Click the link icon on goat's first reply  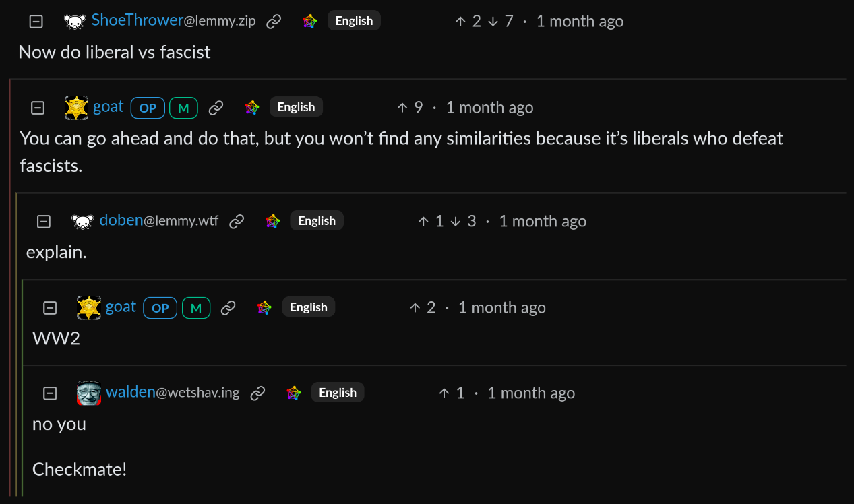(x=216, y=108)
